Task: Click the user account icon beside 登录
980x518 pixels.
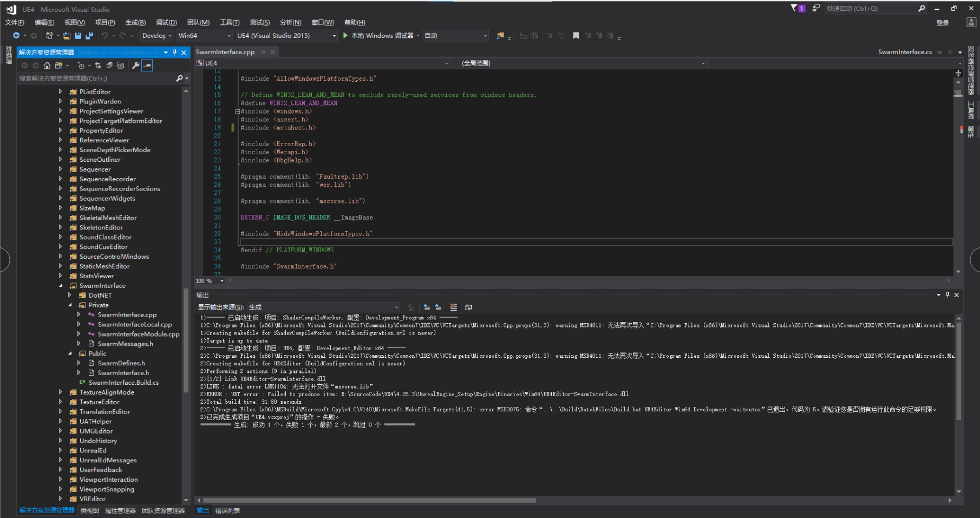Action: (x=971, y=22)
